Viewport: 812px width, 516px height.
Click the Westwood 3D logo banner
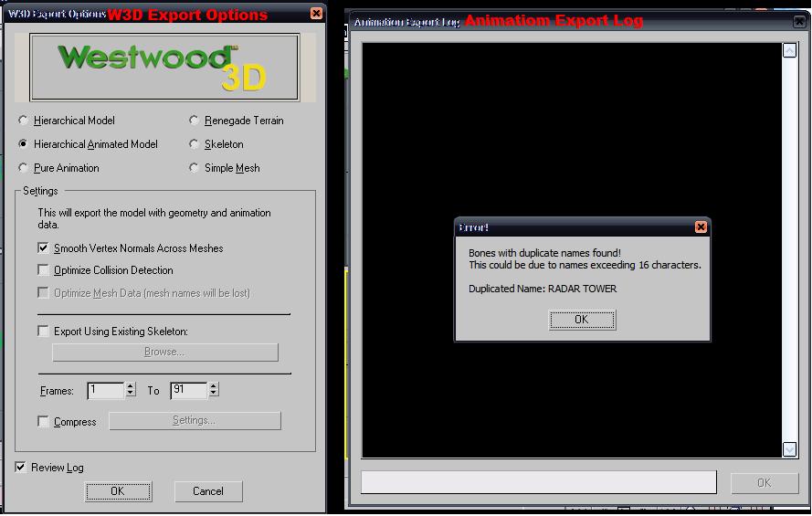164,68
